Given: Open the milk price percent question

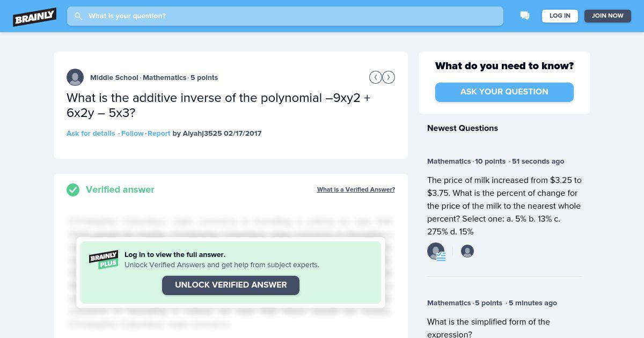Looking at the screenshot, I should coord(504,206).
